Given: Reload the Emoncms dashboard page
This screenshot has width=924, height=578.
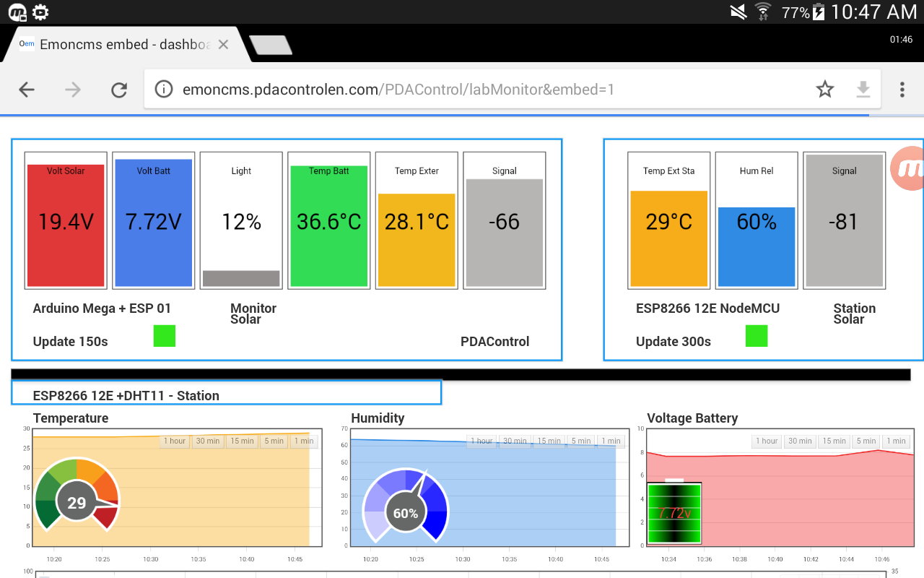Looking at the screenshot, I should tap(119, 90).
